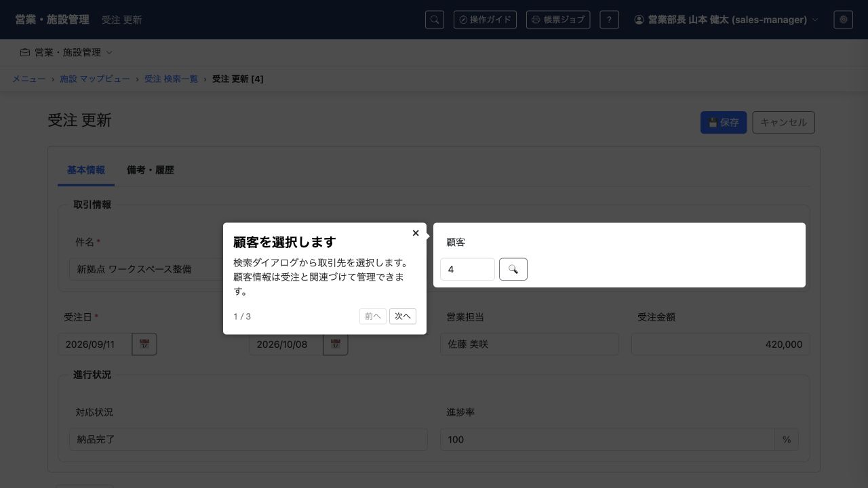The image size is (868, 488).
Task: Click 次へ in the tour popup
Action: [x=403, y=316]
